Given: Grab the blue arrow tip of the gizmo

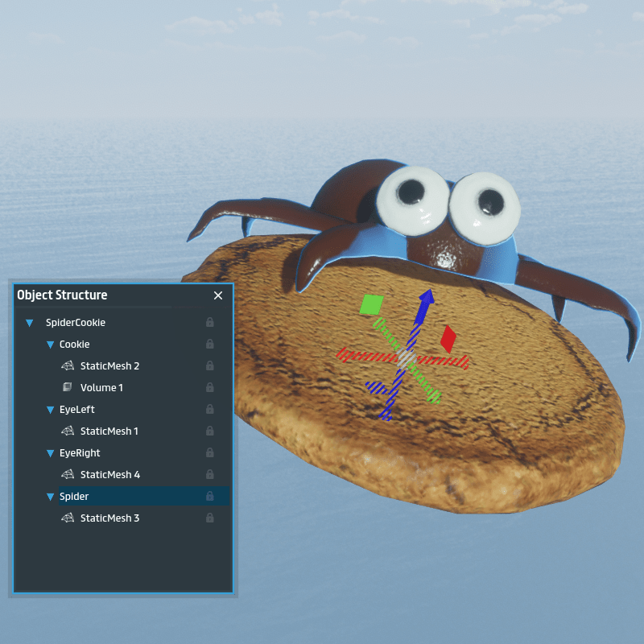Looking at the screenshot, I should 427,296.
